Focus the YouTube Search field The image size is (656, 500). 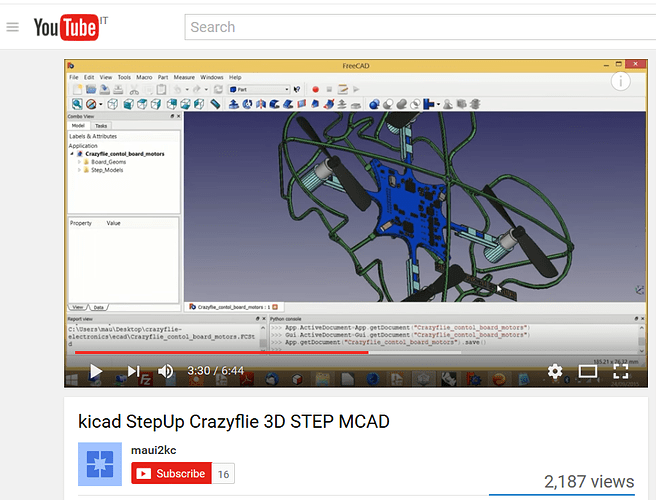click(x=420, y=27)
